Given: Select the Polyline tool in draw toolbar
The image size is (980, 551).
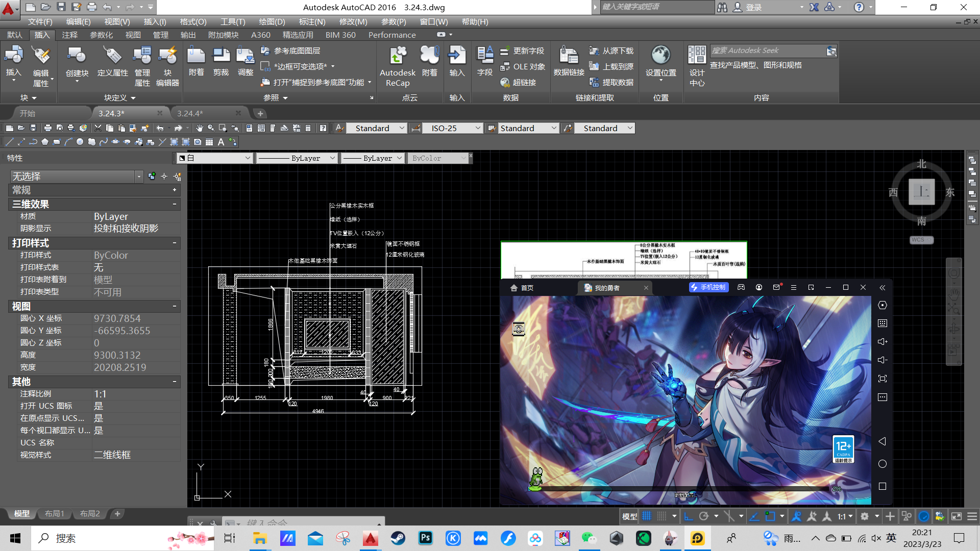Looking at the screenshot, I should tap(33, 142).
